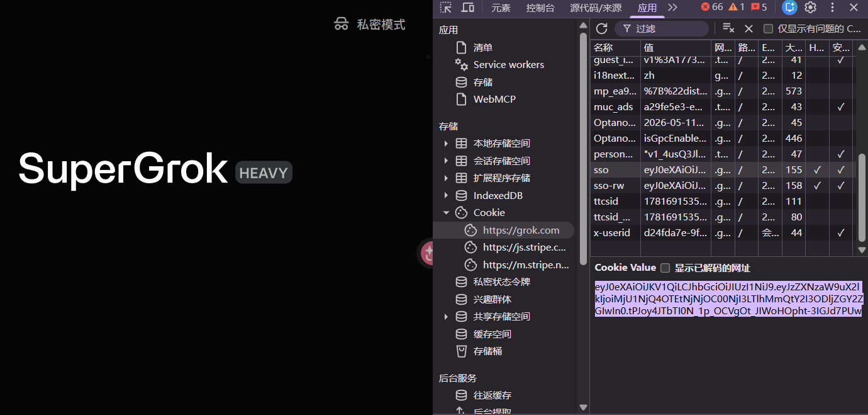Click the SuperGrok logo
The image size is (868, 415).
[123, 169]
